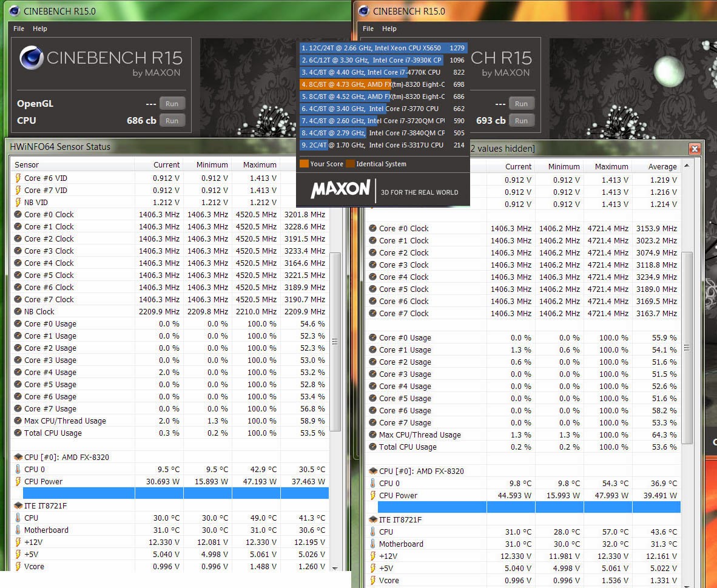Image resolution: width=717 pixels, height=588 pixels.
Task: Click the +5V lightning icon in the 5.022 V average row
Action: [372, 568]
